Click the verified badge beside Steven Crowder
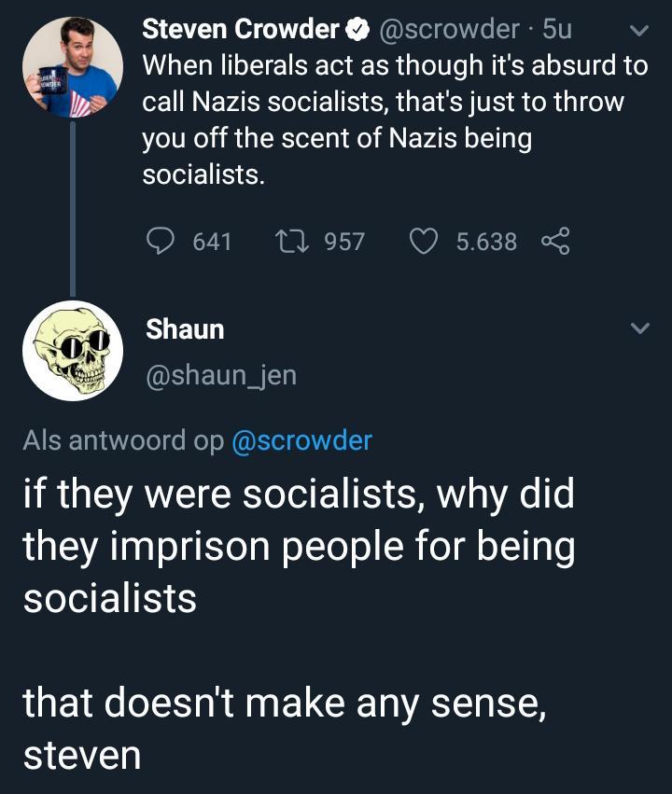Screen dimensions: 672x794 click(x=357, y=31)
